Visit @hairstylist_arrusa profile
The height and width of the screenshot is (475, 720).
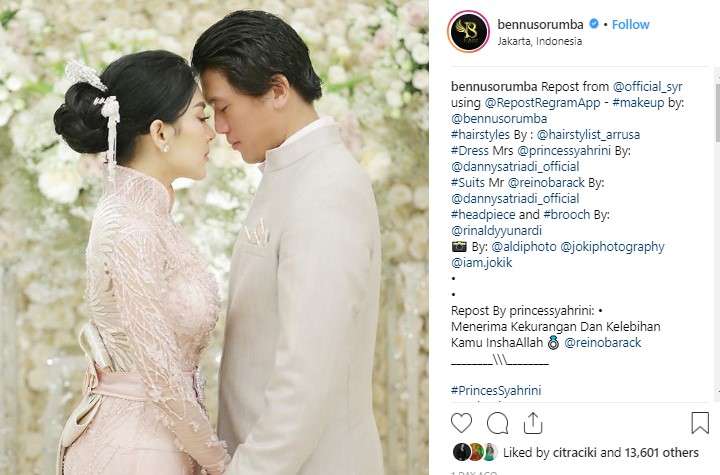tap(588, 135)
